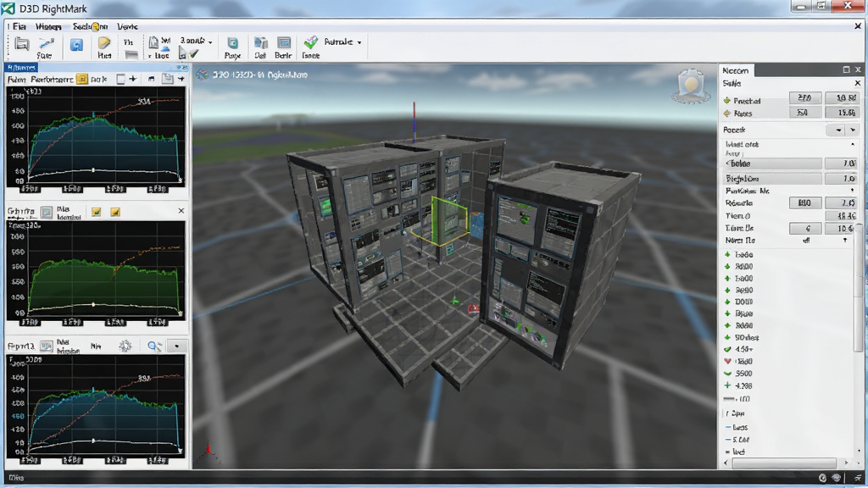This screenshot has height=488, width=868.
Task: Click the green diamond icon beside 'Pructal'
Action: 726,101
